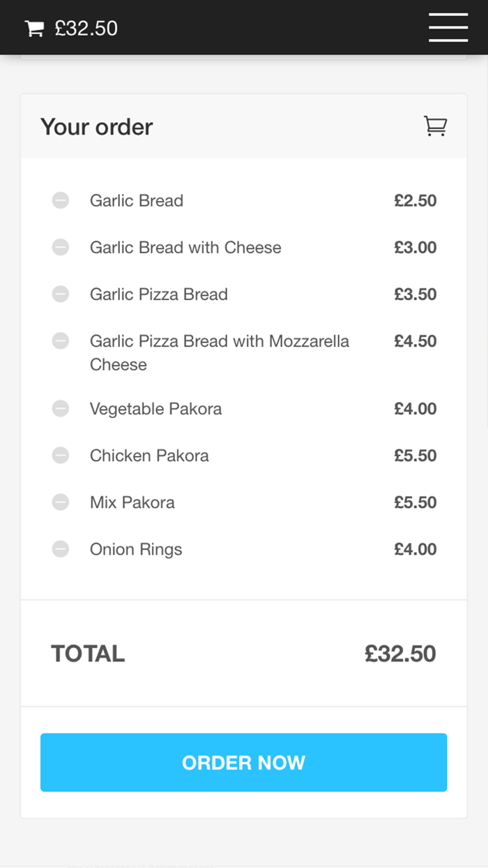Select the remove icon for Garlic Pizza Bread

point(61,294)
